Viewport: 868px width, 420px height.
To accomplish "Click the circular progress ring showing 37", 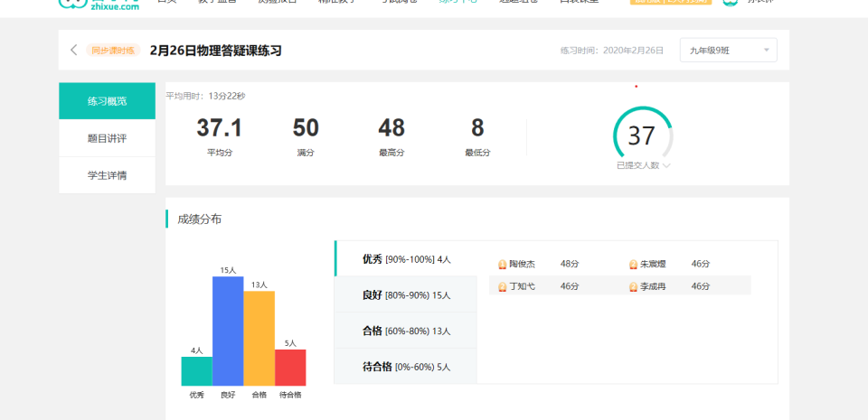I will [x=642, y=135].
